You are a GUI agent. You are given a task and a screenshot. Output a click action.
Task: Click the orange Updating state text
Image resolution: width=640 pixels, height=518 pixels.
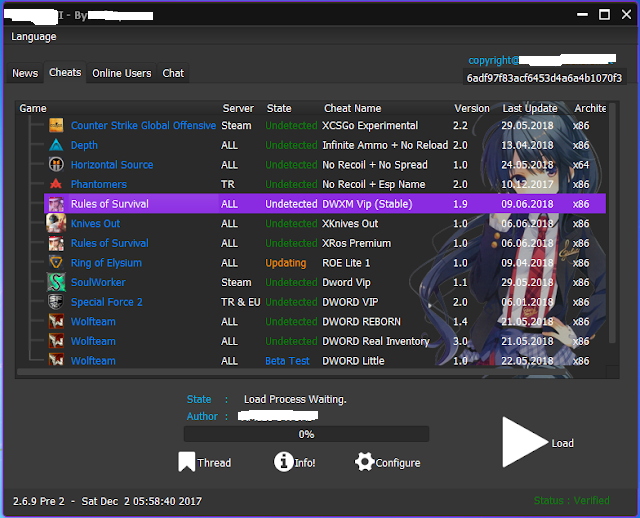tap(285, 262)
